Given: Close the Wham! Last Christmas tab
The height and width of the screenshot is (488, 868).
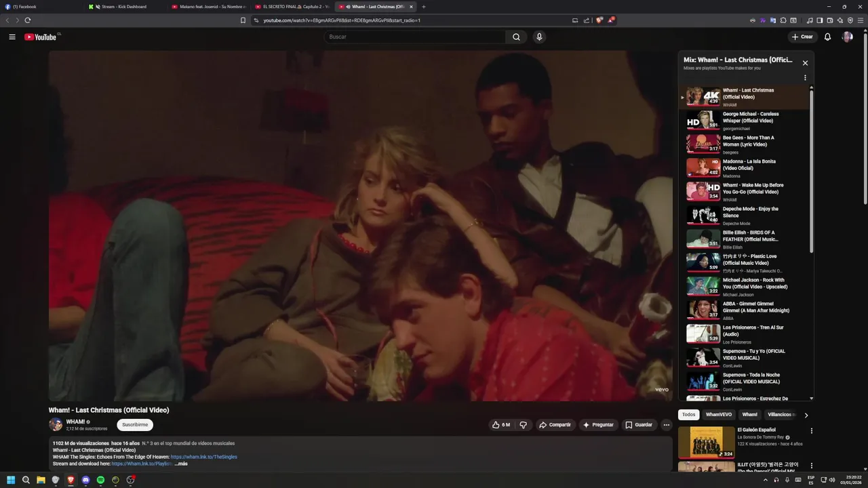Looking at the screenshot, I should click(x=411, y=7).
